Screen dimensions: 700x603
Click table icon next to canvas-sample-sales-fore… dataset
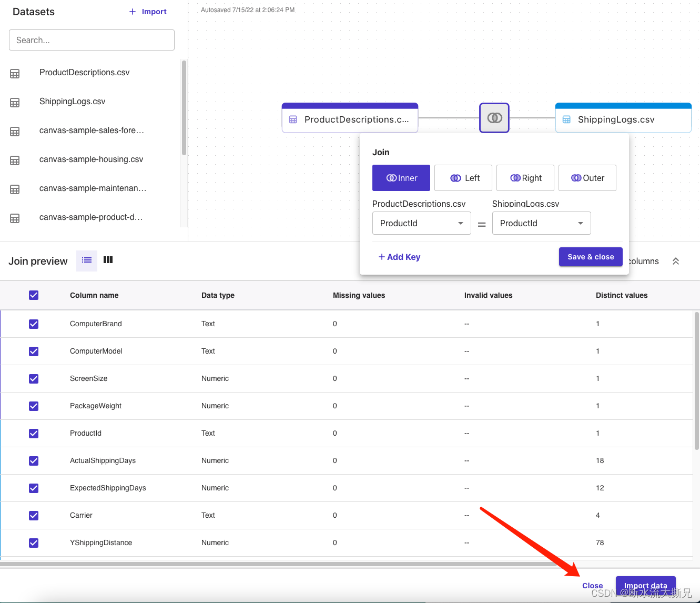point(15,132)
